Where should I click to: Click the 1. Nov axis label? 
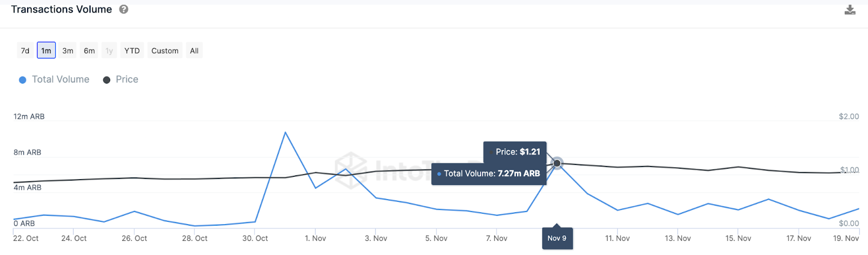point(315,238)
